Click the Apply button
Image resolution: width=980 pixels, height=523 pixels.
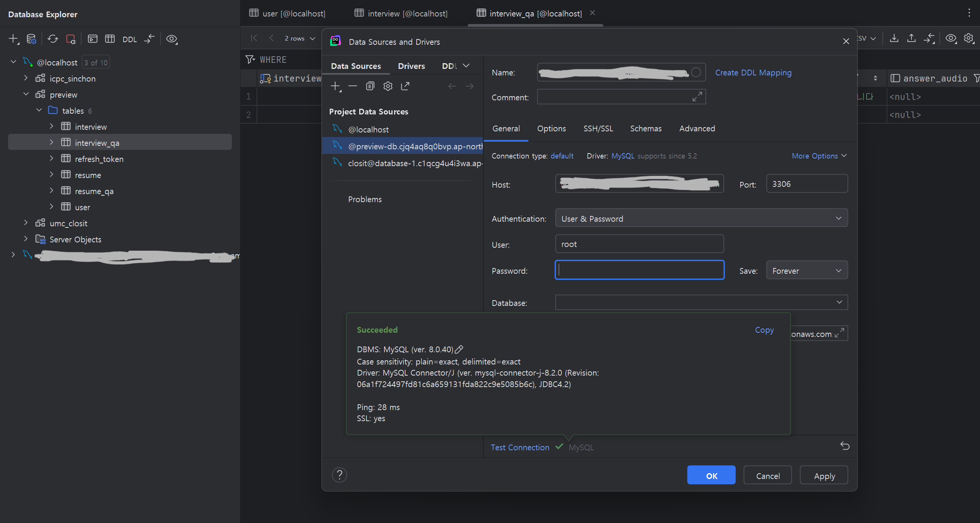[x=824, y=476]
